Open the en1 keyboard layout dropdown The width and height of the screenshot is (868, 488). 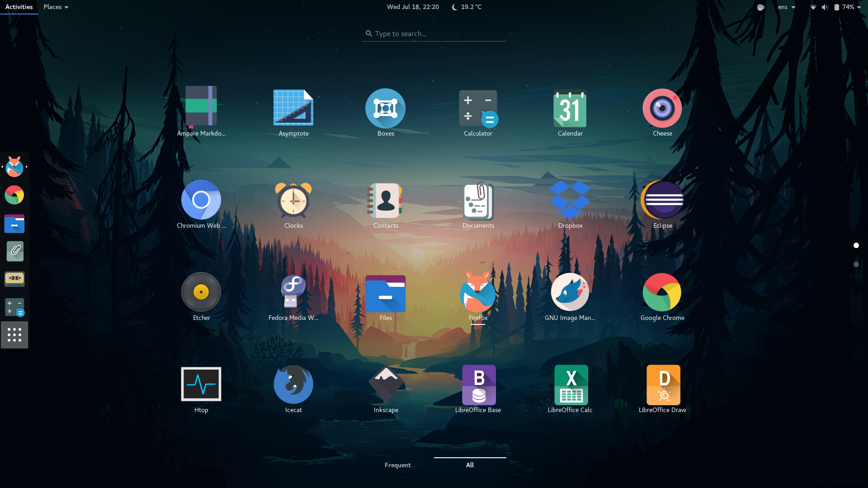pos(786,7)
